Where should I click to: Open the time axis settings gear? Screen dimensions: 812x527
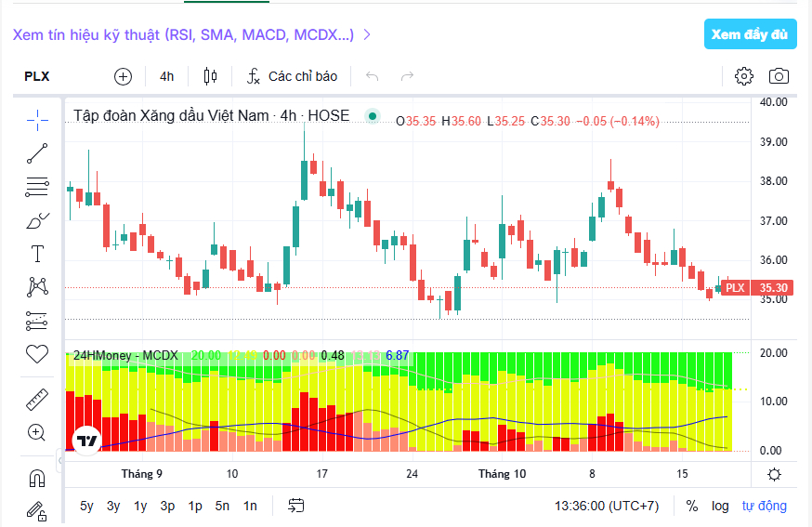[774, 474]
